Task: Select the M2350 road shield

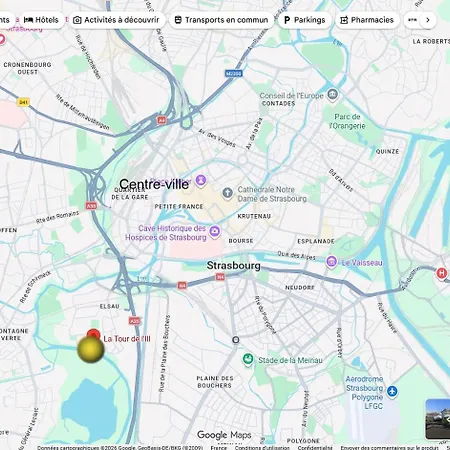Action: coord(233,73)
